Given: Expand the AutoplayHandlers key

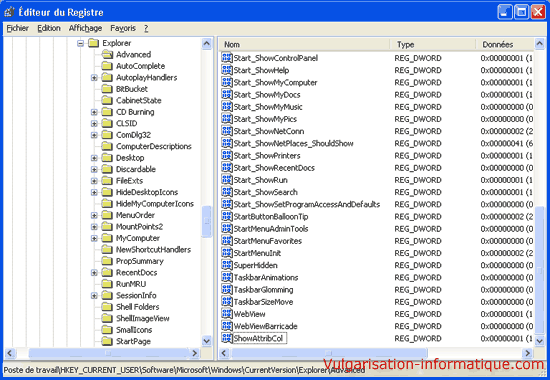Looking at the screenshot, I should pos(94,78).
